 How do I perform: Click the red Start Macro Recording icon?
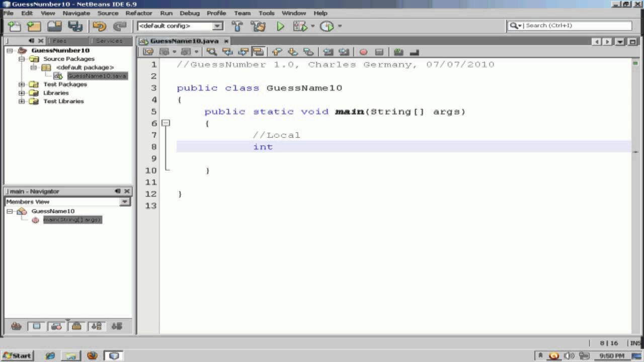pos(363,52)
